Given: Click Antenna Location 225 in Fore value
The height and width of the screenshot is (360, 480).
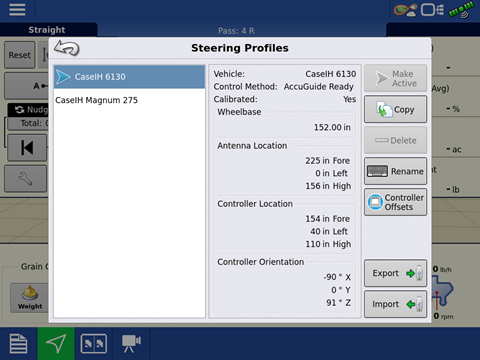Looking at the screenshot, I should (x=328, y=161).
